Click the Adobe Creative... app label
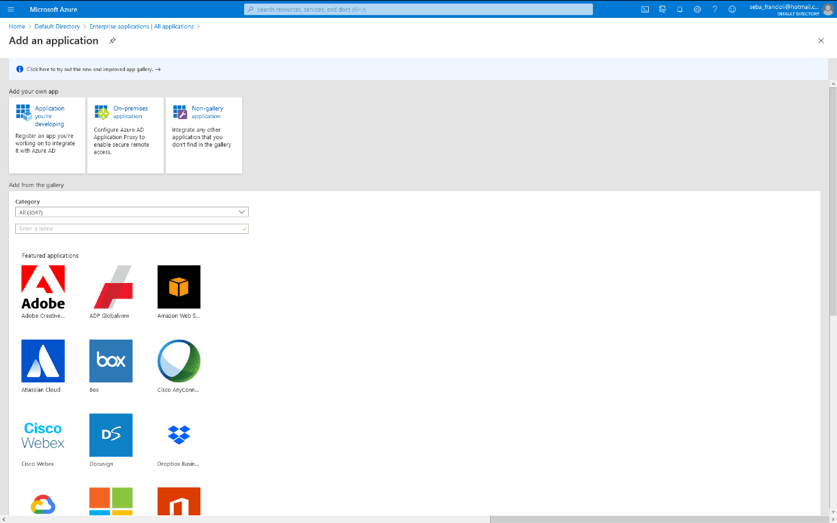 (x=43, y=316)
